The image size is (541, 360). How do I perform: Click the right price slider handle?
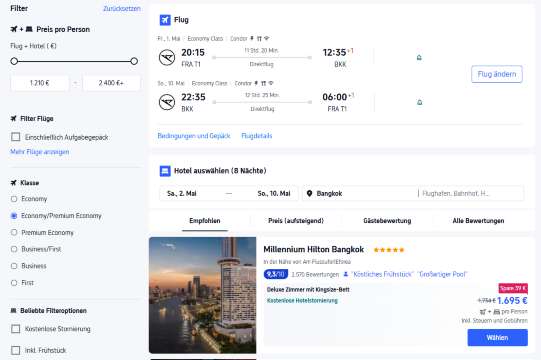[134, 61]
